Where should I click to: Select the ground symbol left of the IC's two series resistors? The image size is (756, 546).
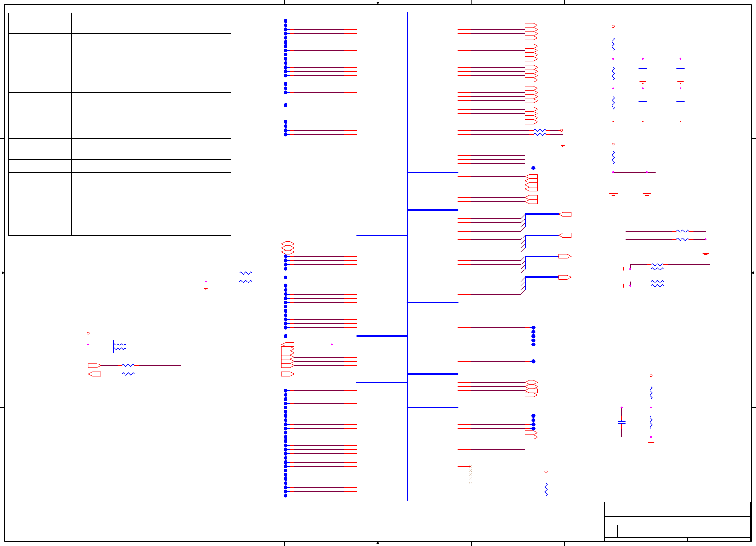coord(206,288)
